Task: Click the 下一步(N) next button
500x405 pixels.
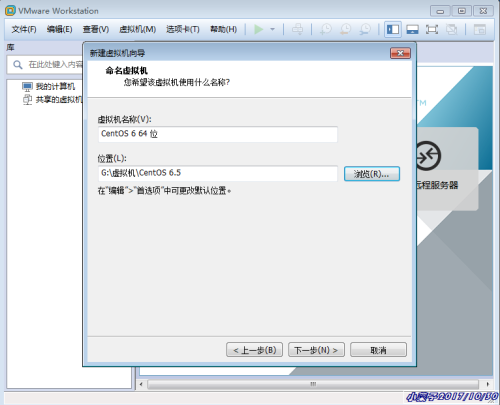Action: point(316,350)
